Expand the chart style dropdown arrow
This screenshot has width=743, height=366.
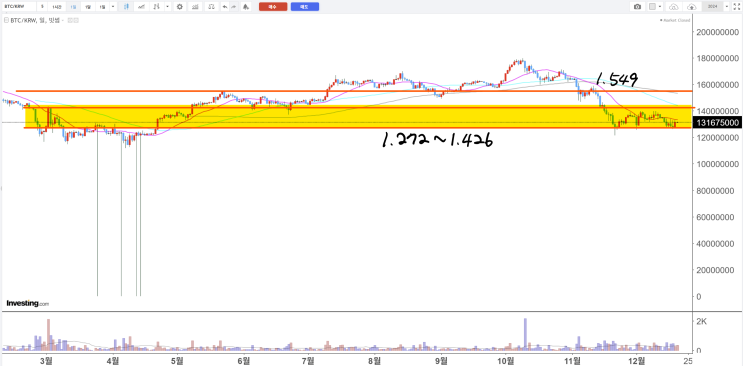pyautogui.click(x=168, y=7)
